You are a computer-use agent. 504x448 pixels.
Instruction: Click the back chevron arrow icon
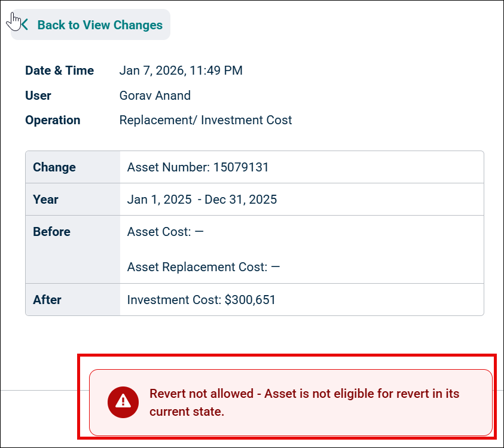point(25,24)
